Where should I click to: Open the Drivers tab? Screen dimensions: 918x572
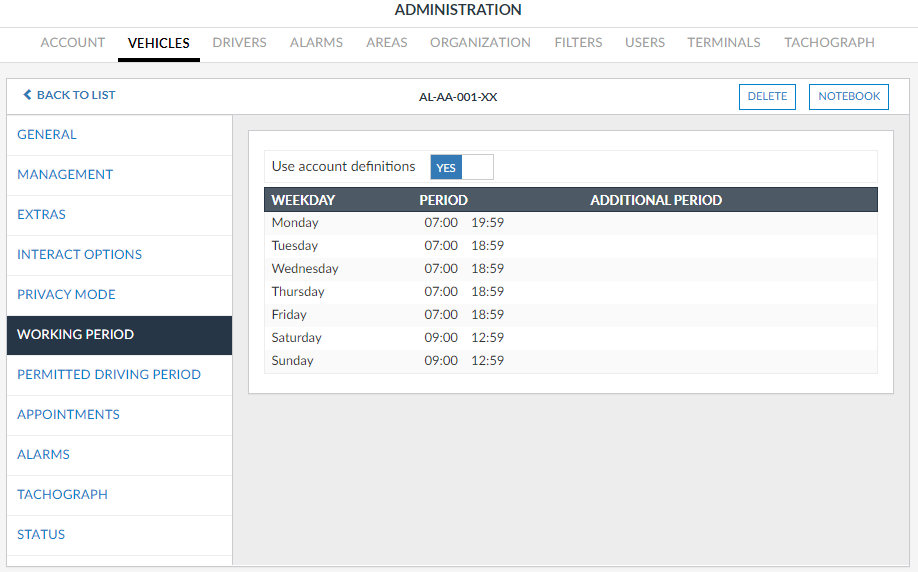(239, 43)
